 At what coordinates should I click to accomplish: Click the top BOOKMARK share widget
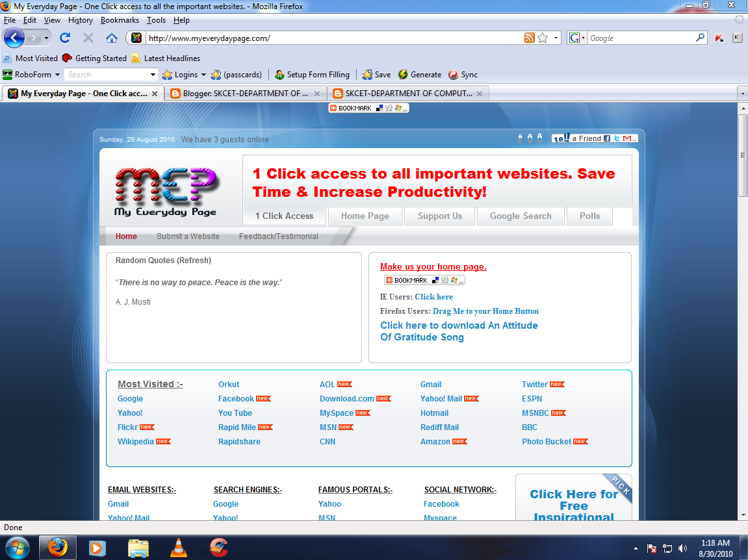coord(368,108)
